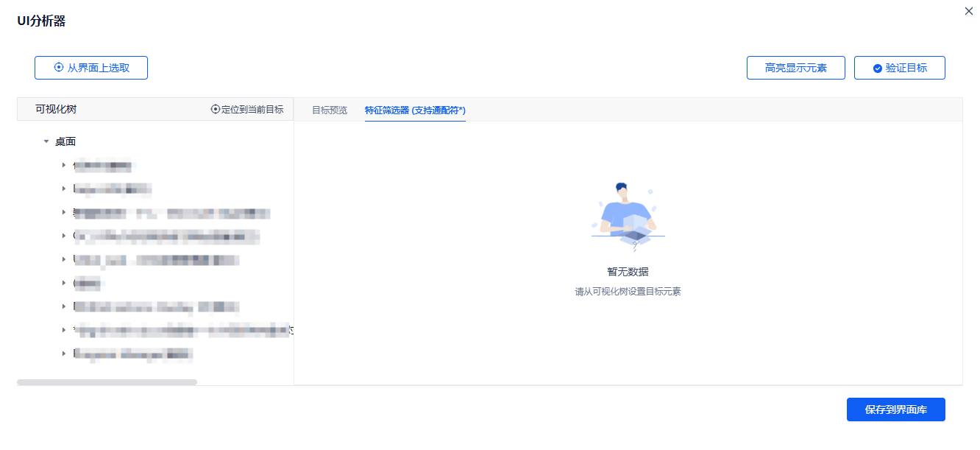This screenshot has width=980, height=450.
Task: Click the UI分析器 window title
Action: tap(41, 21)
